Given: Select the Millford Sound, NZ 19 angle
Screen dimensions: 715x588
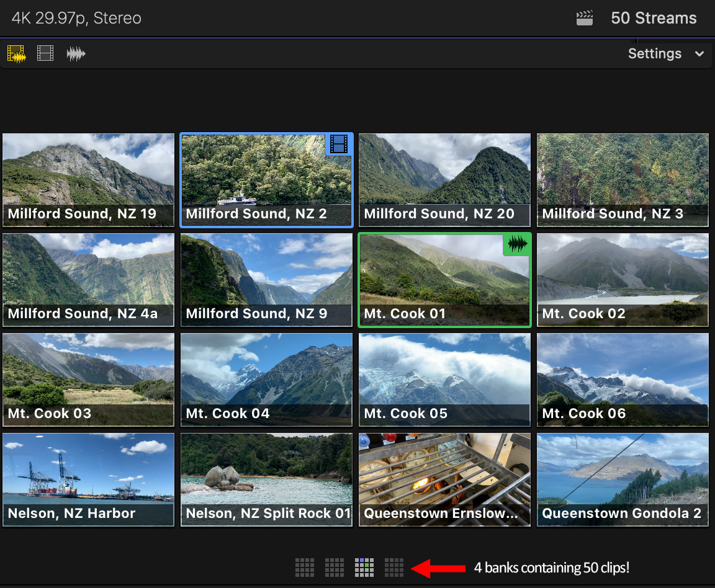Looking at the screenshot, I should click(x=88, y=180).
